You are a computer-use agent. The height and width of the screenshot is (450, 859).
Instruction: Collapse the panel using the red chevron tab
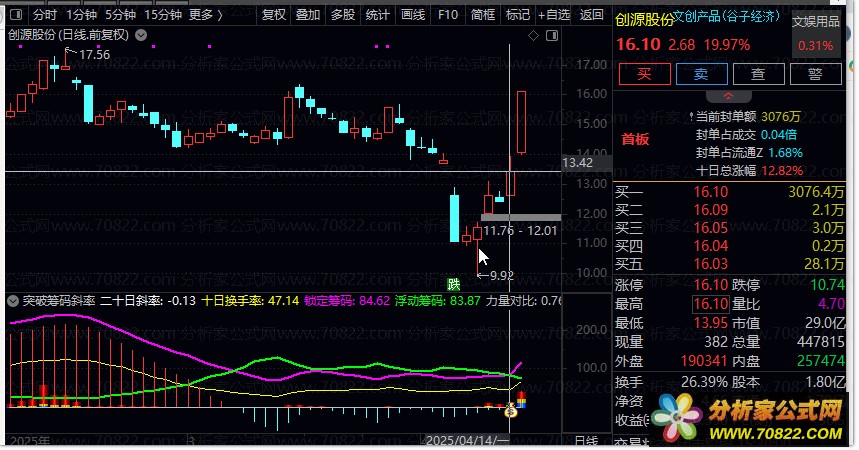click(729, 96)
